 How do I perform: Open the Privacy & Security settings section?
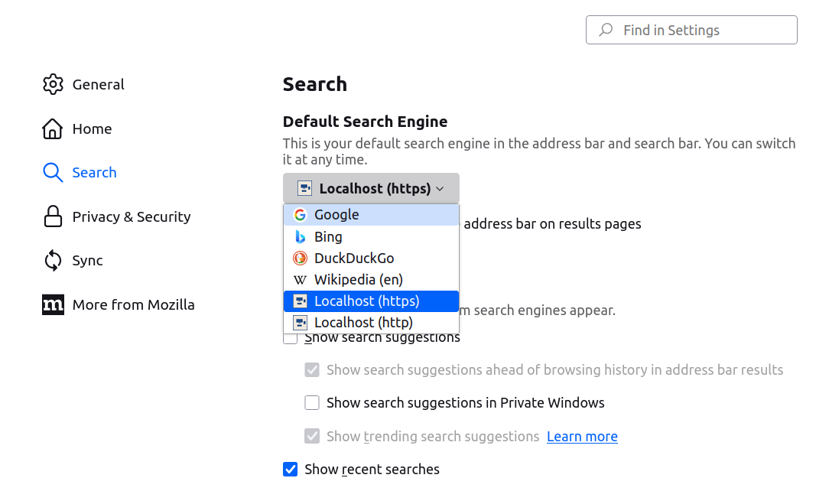(x=131, y=216)
